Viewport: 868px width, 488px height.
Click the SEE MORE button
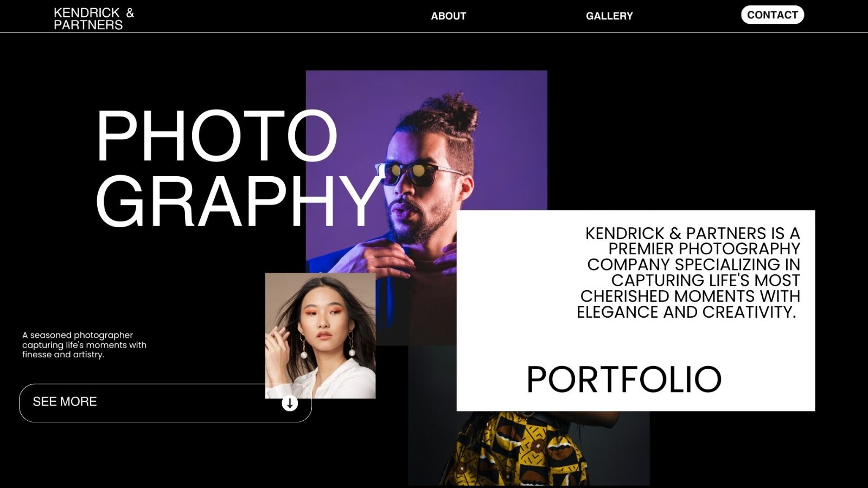coord(165,403)
